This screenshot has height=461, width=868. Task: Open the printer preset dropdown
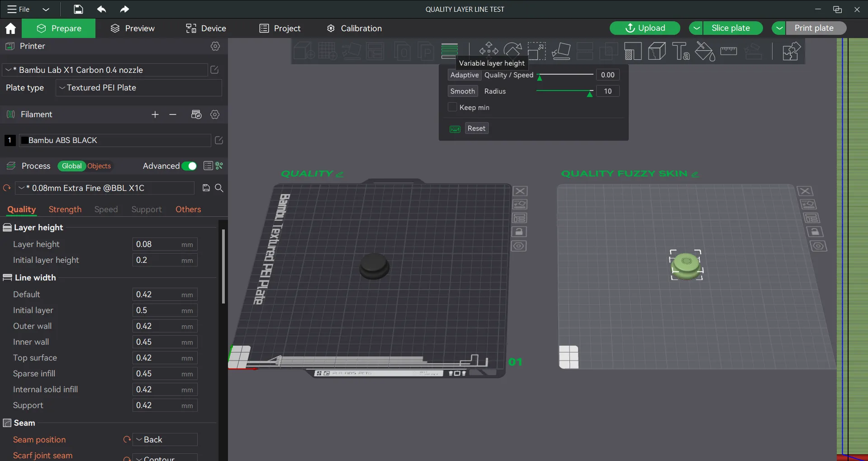(x=105, y=70)
